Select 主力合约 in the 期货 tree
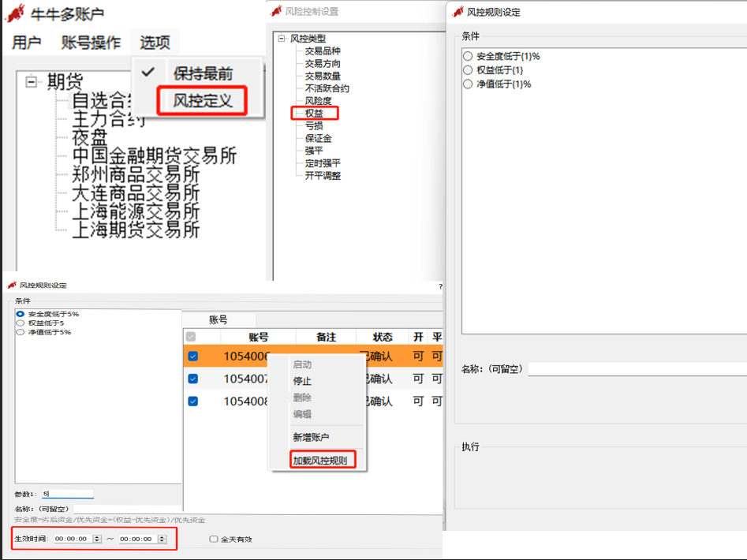 (109, 119)
